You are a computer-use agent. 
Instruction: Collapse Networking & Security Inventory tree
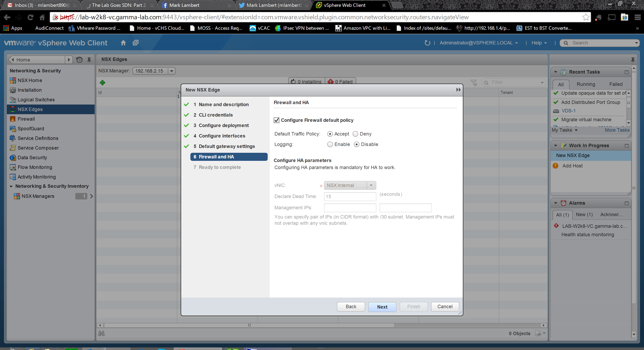[11, 186]
